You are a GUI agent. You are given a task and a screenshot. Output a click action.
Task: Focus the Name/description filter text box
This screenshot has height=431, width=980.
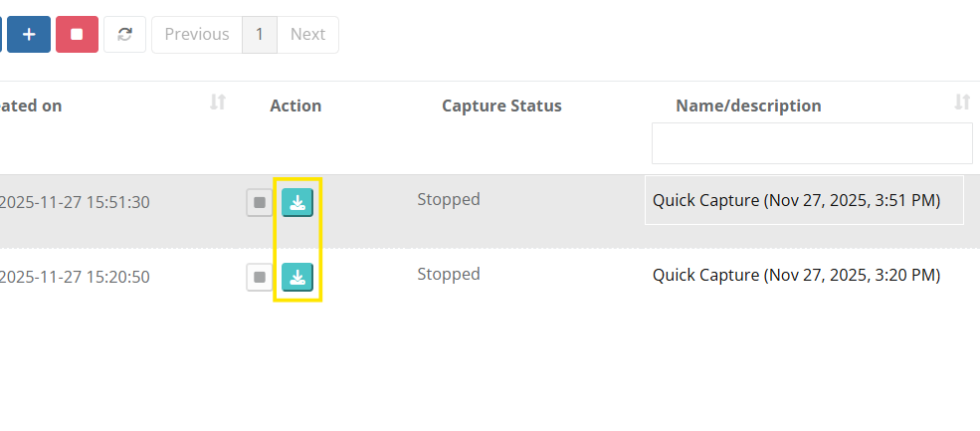pos(811,143)
